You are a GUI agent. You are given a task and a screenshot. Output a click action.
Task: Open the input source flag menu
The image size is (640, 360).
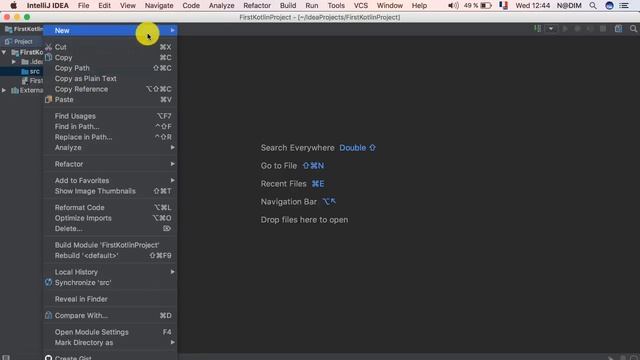pyautogui.click(x=504, y=5)
